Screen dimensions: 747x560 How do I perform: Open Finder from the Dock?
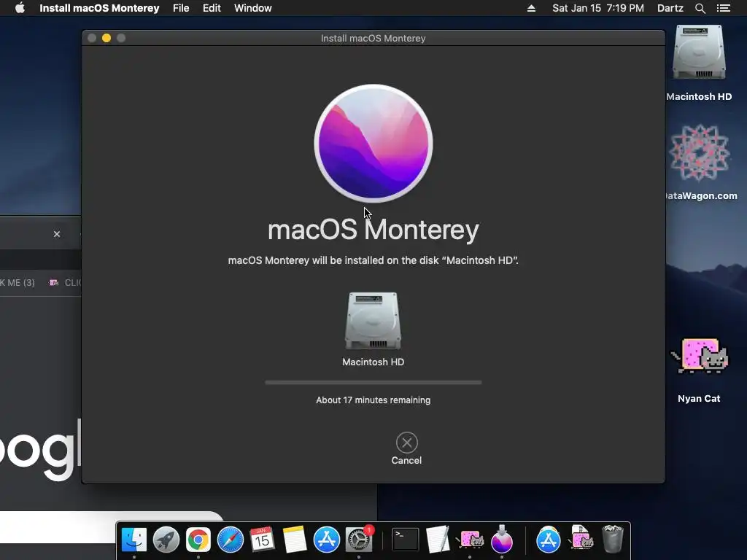click(134, 540)
